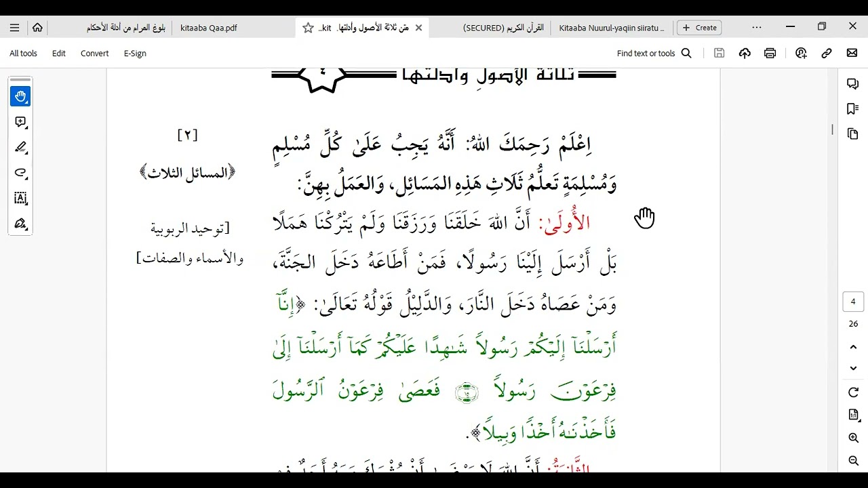Switch to the بلوغ المرام tab
868x488 pixels.
coord(126,28)
